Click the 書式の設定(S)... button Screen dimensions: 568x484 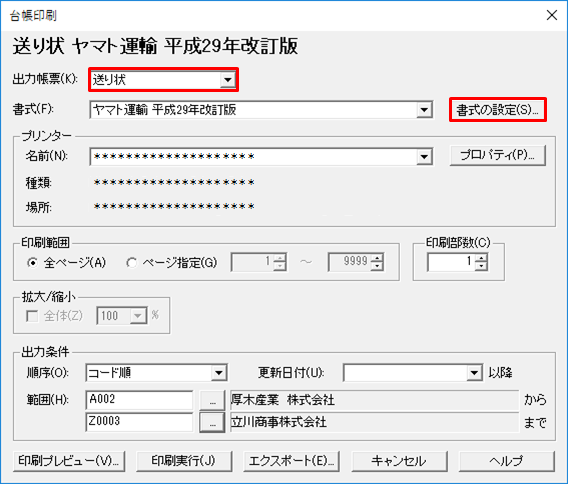point(498,110)
